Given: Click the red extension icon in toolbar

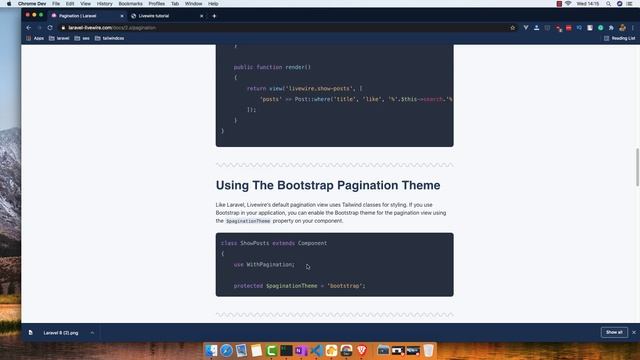Looking at the screenshot, I should click(569, 28).
